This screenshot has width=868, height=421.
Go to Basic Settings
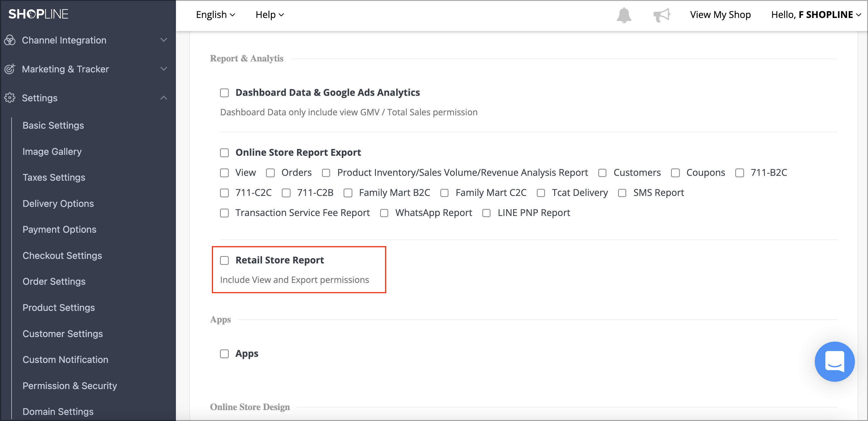click(x=53, y=125)
